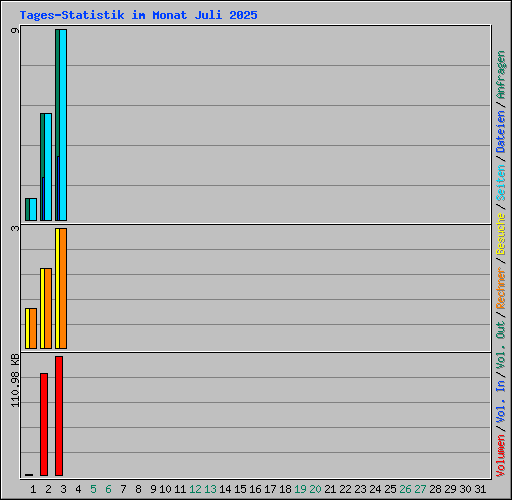Click the chart title Tages-Statistik im Monat Juli 2025
The height and width of the screenshot is (500, 512).
pos(138,15)
